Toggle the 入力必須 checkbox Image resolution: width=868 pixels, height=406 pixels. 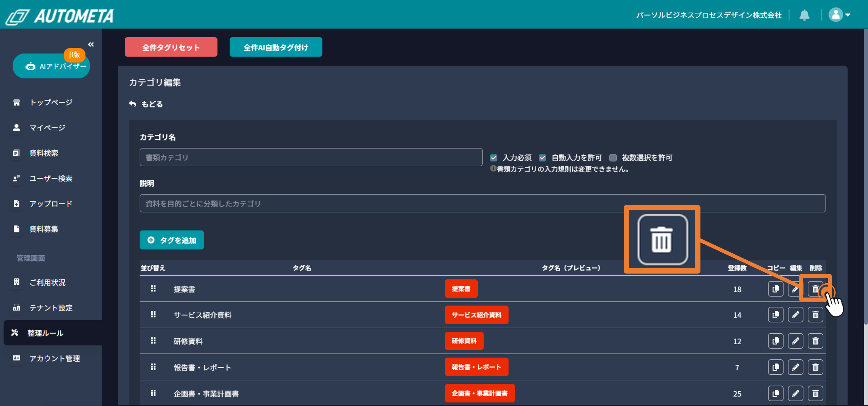point(494,158)
